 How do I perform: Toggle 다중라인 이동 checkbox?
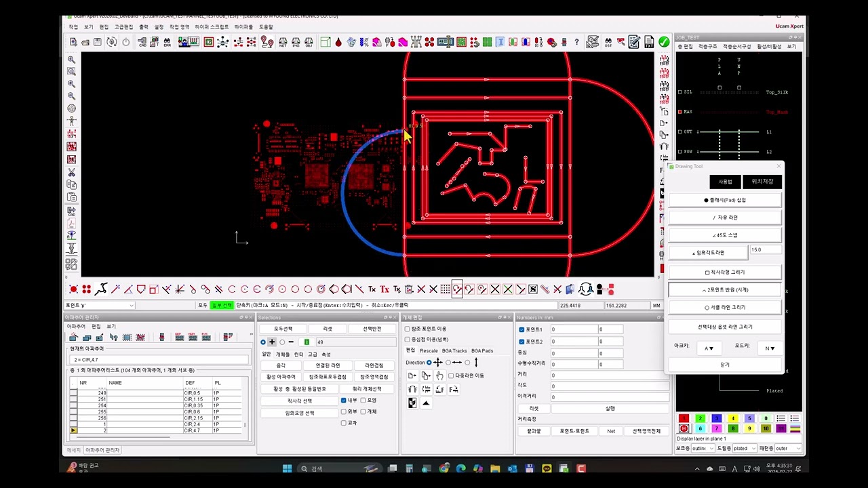pyautogui.click(x=451, y=375)
